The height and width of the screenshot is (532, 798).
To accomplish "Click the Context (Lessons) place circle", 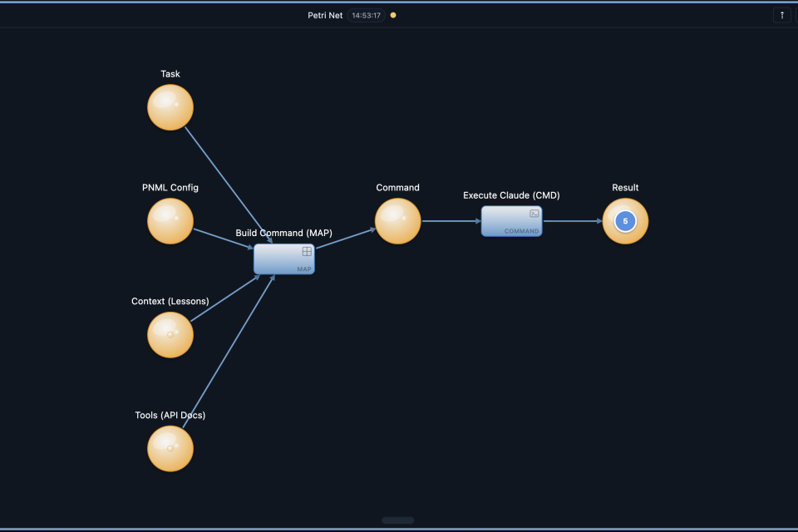I will coord(170,335).
